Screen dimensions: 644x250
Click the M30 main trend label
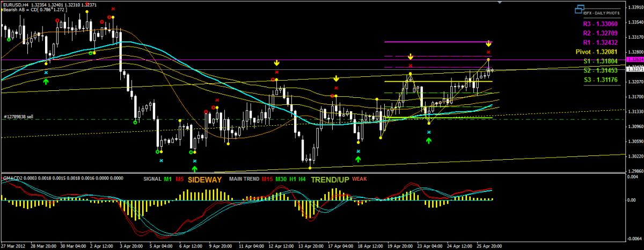[x=281, y=179]
